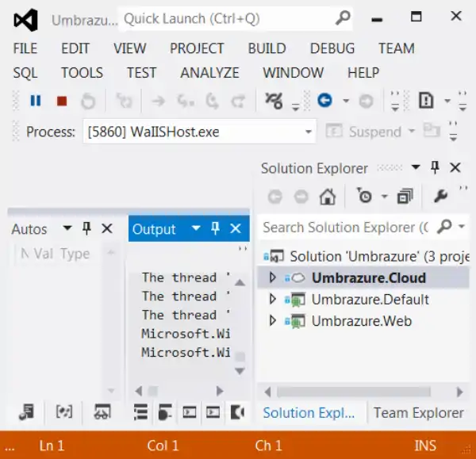Focus the Search Solution Explorer field
Image resolution: width=476 pixels, height=459 pixels.
click(346, 228)
